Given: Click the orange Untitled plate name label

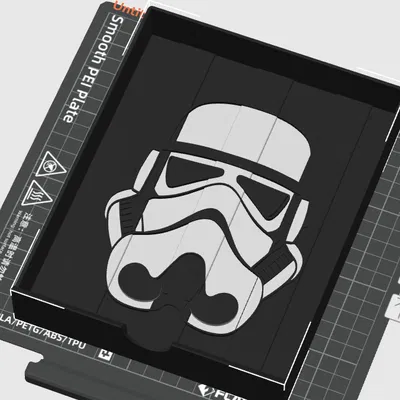Looking at the screenshot, I should (129, 10).
